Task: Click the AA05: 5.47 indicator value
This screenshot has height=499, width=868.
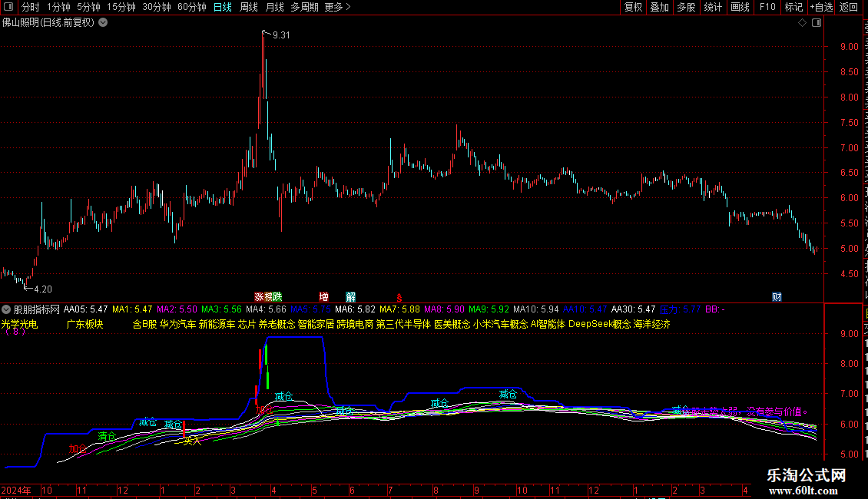Action: click(x=86, y=310)
